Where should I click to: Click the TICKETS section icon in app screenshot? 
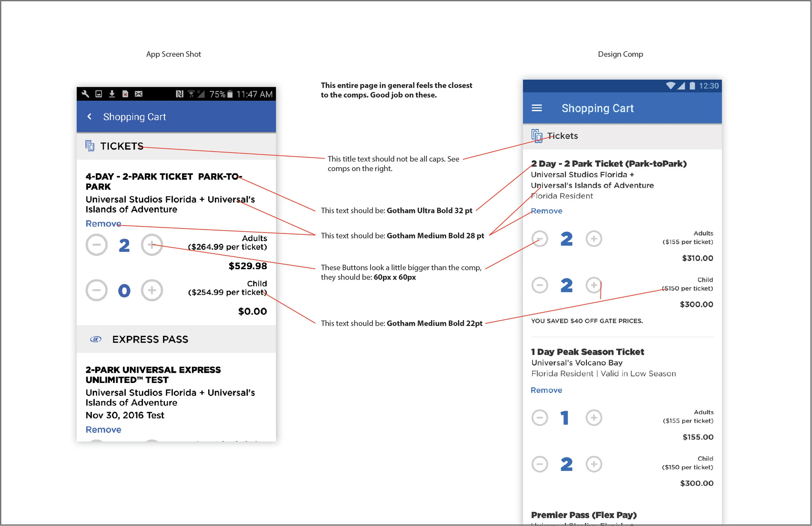90,146
